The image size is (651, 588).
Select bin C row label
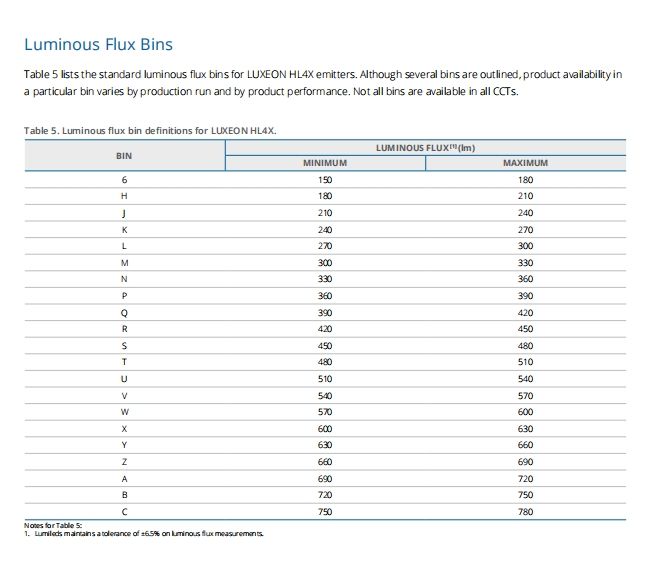click(x=124, y=512)
